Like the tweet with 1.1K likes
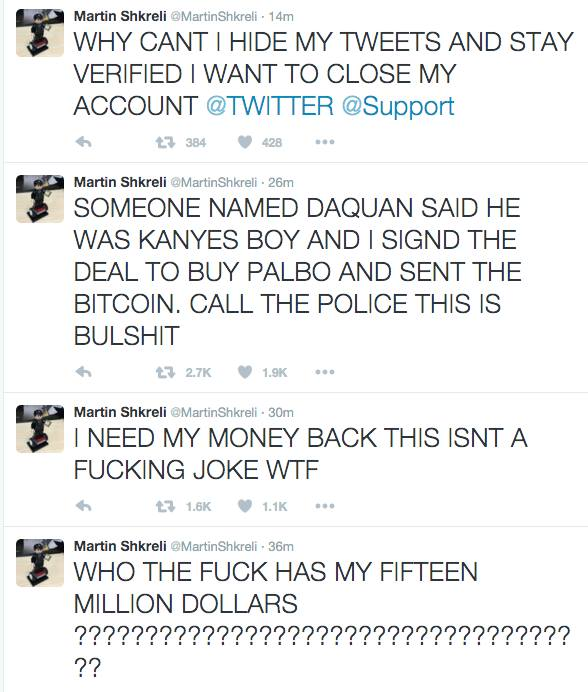588x692 pixels. click(x=245, y=506)
